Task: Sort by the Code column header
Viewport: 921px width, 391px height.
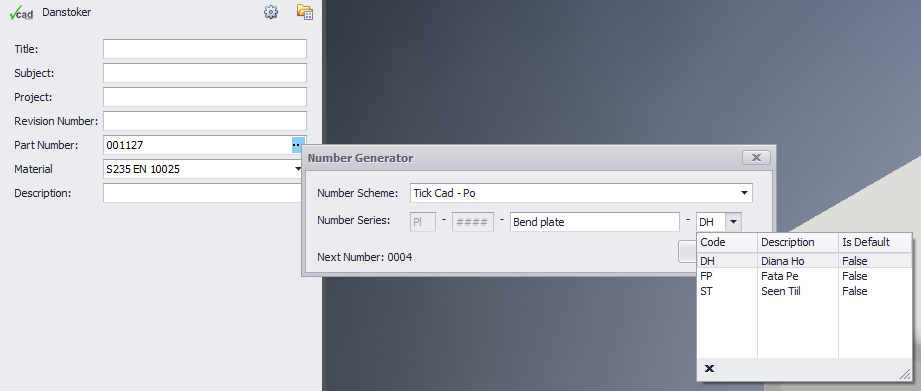Action: point(727,242)
